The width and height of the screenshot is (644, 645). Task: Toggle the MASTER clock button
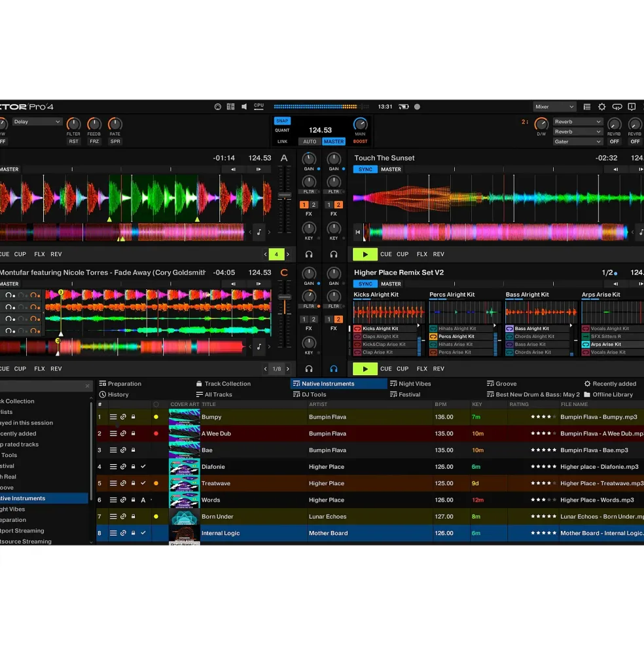[334, 141]
